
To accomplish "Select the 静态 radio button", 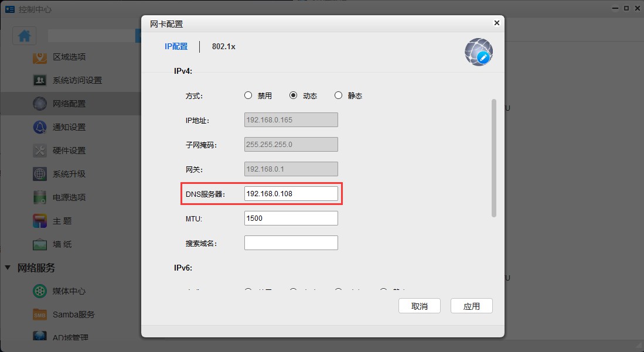I will pos(338,95).
